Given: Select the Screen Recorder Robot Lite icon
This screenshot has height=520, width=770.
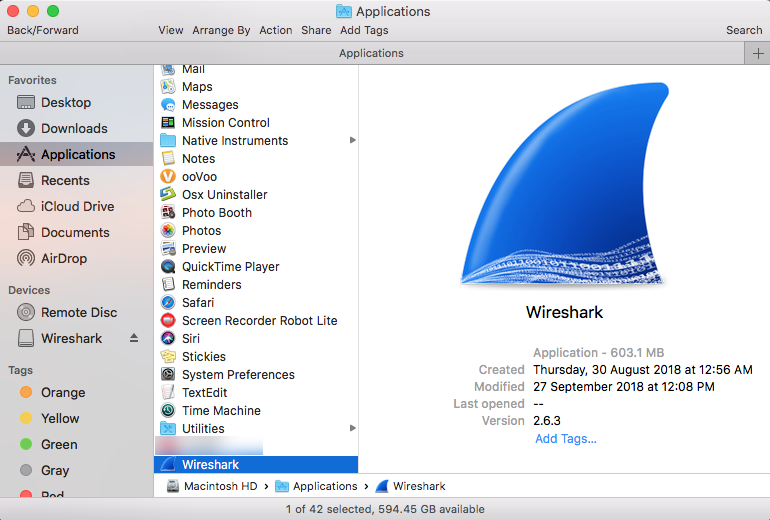Looking at the screenshot, I should (168, 321).
